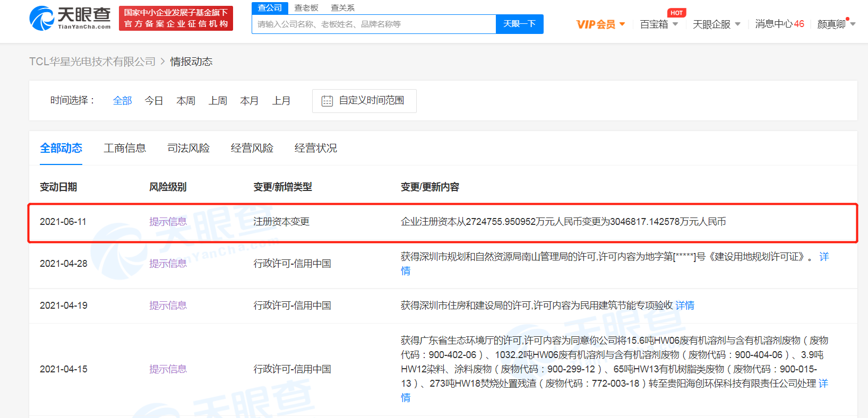The image size is (868, 418).
Task: Open 详情 link for 民用建筑节能专项验收 entry
Action: point(685,306)
